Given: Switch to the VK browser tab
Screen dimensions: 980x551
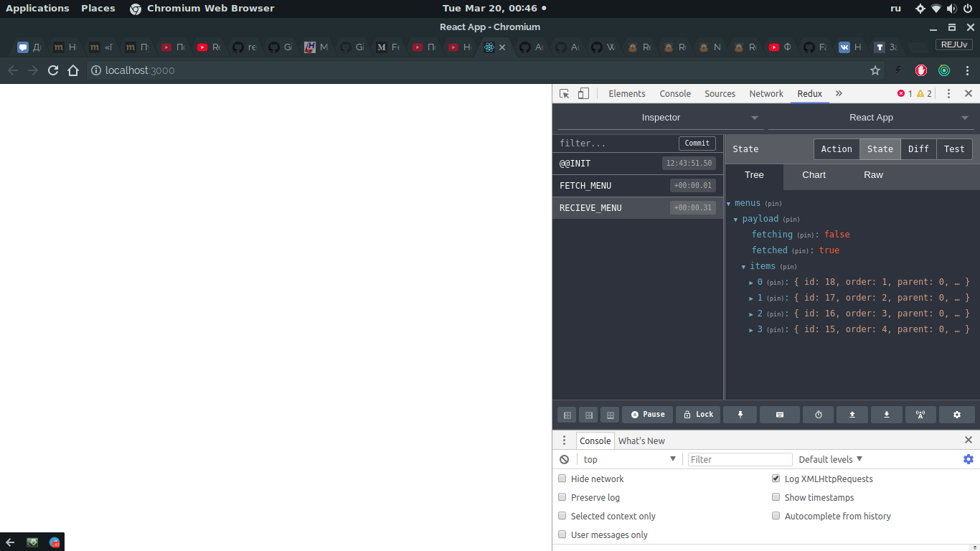Looking at the screenshot, I should coord(850,47).
